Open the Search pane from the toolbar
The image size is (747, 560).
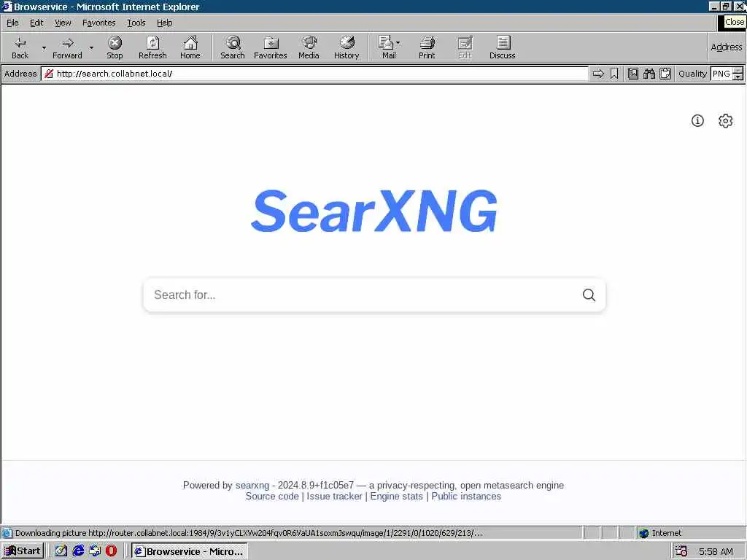[233, 47]
